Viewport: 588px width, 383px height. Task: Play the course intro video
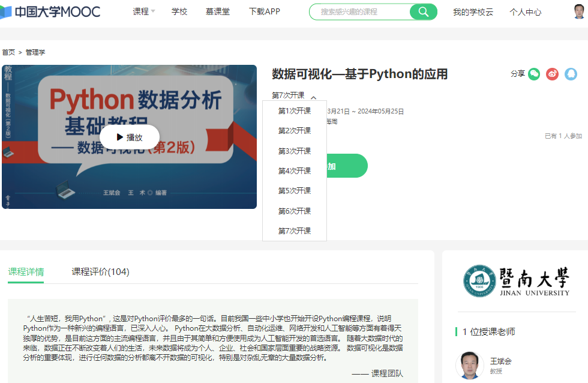[130, 137]
